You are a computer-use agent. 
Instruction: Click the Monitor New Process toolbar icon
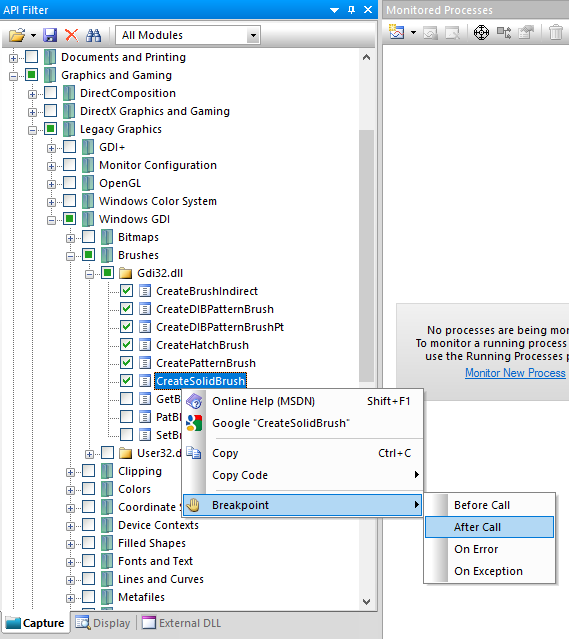[x=397, y=32]
